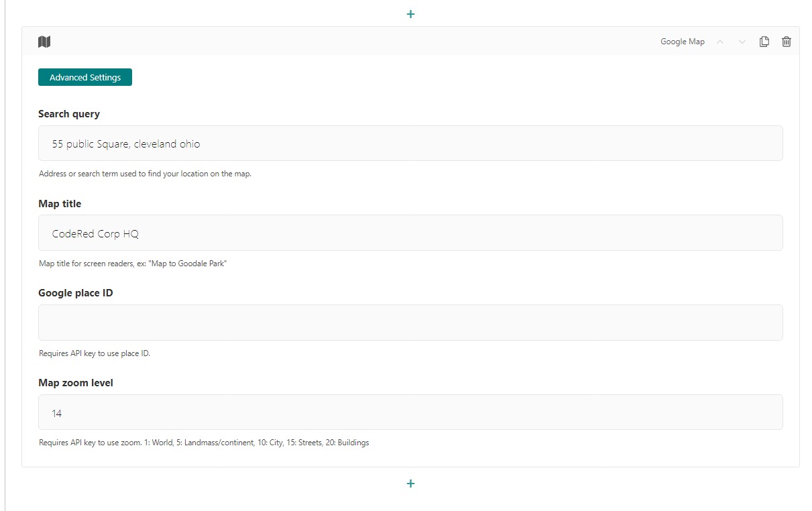812x511 pixels.
Task: Delete the Google Map block
Action: [787, 42]
